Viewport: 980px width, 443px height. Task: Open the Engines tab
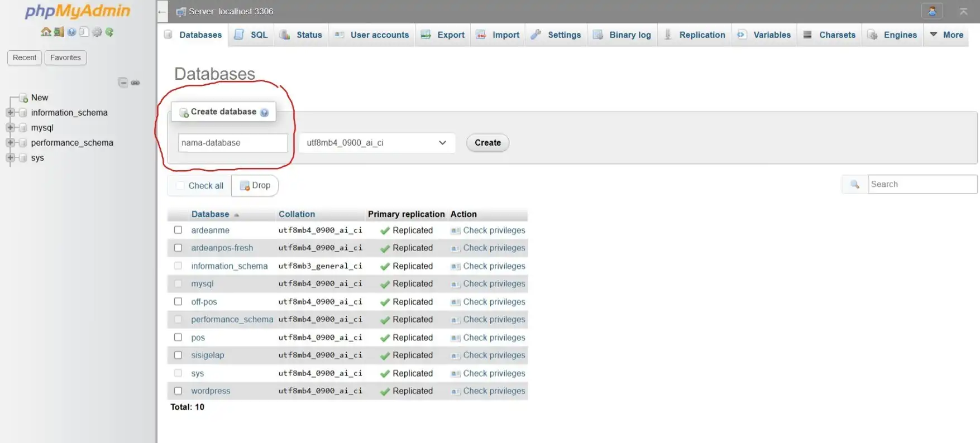pyautogui.click(x=892, y=35)
